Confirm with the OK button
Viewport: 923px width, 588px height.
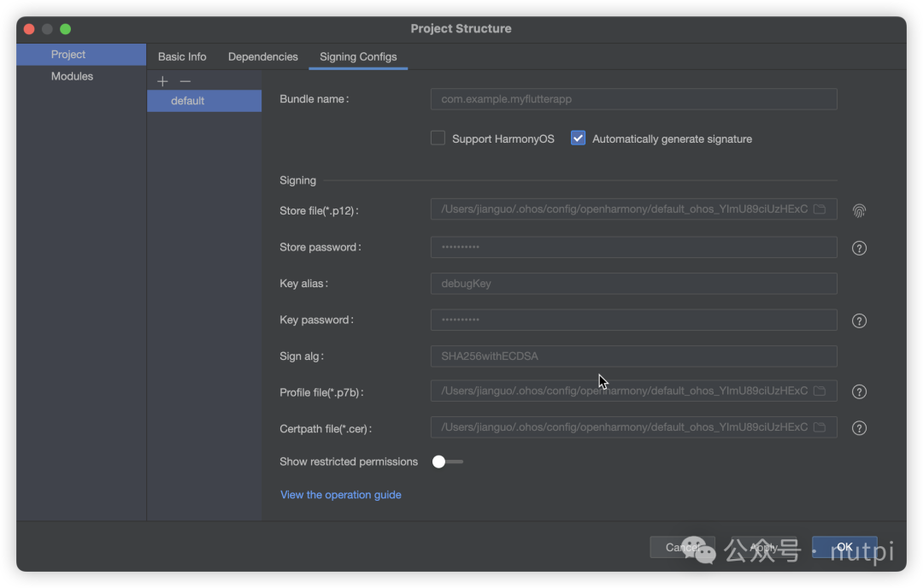[x=844, y=547]
